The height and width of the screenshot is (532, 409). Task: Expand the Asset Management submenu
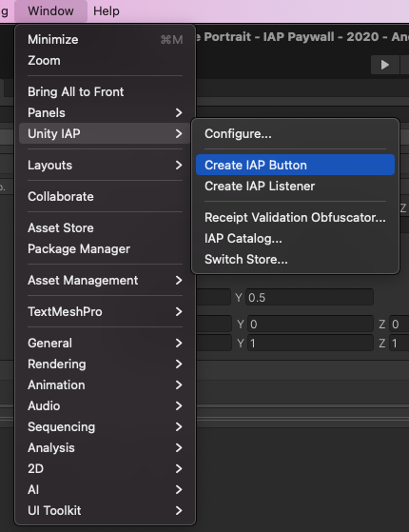click(105, 280)
